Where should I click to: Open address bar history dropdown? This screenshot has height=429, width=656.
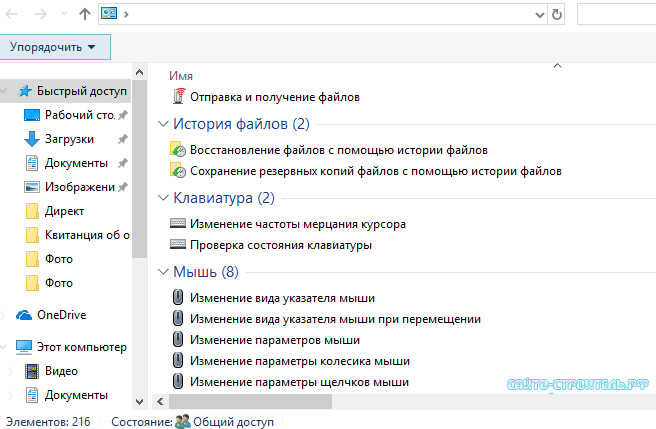540,15
